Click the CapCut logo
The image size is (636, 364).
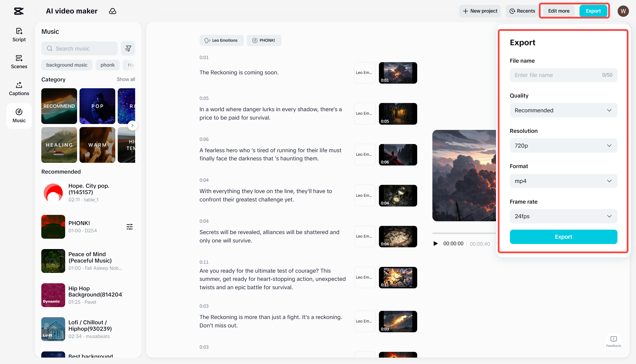19,11
